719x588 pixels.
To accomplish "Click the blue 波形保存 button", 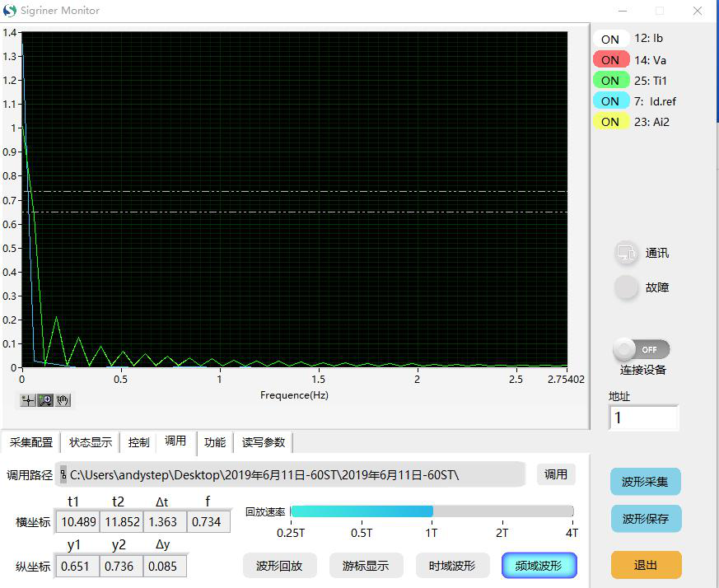I will (x=646, y=519).
